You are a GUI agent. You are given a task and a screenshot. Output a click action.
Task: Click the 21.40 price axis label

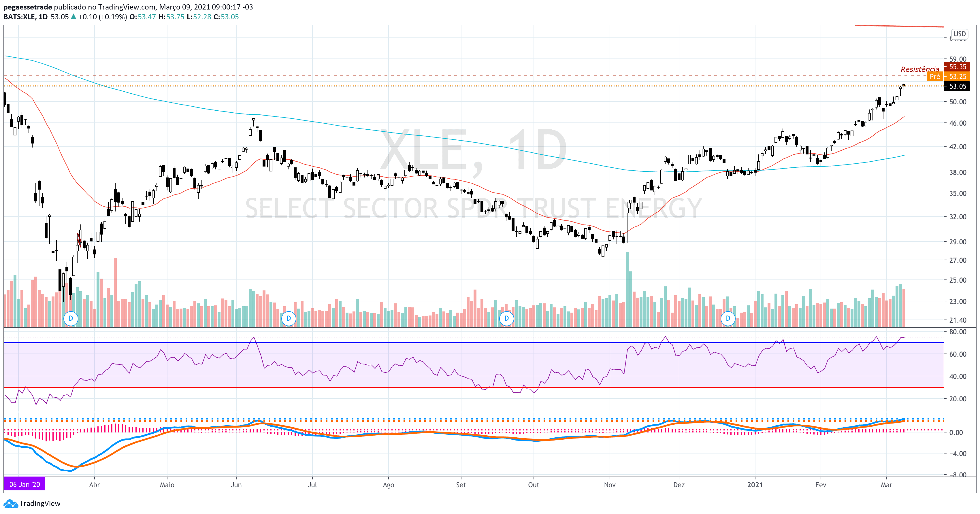pos(958,320)
